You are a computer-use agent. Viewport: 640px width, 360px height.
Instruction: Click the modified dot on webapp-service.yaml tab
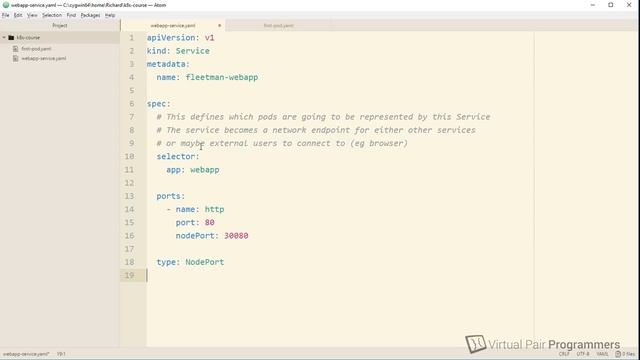pyautogui.click(x=220, y=25)
